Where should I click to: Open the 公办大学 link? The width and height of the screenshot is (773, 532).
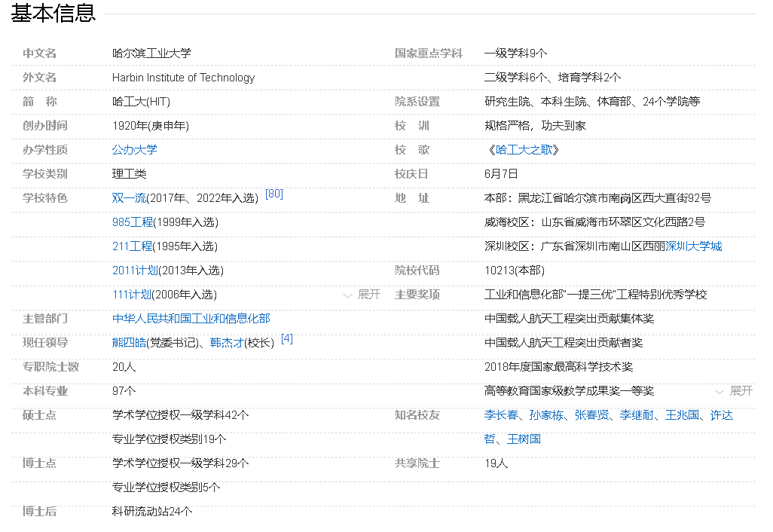coord(133,150)
